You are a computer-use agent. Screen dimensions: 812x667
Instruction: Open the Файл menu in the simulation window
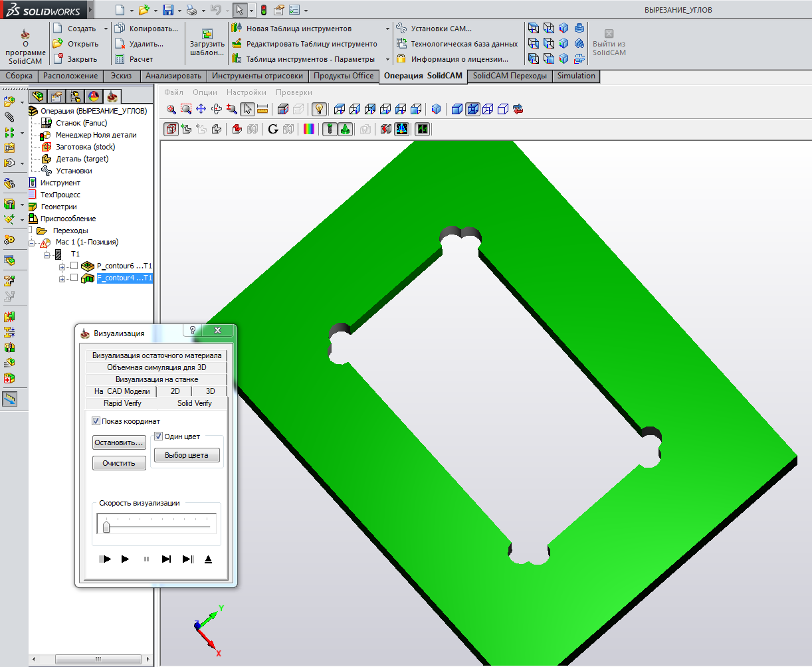173,92
